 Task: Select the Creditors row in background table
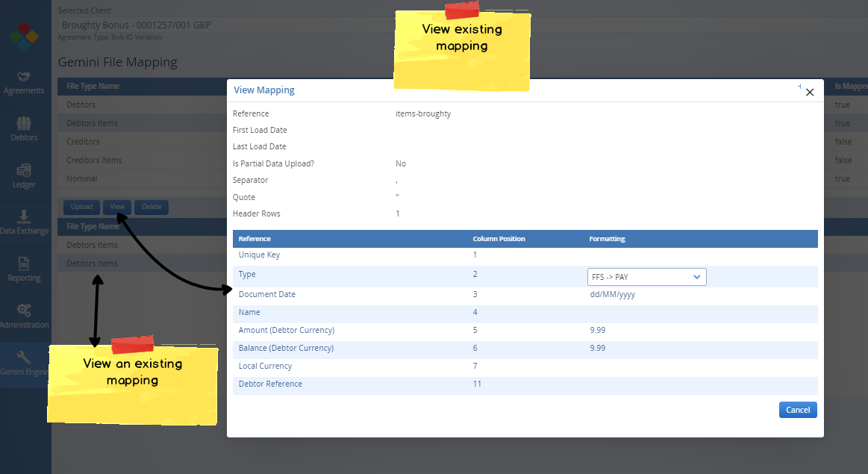(x=142, y=142)
